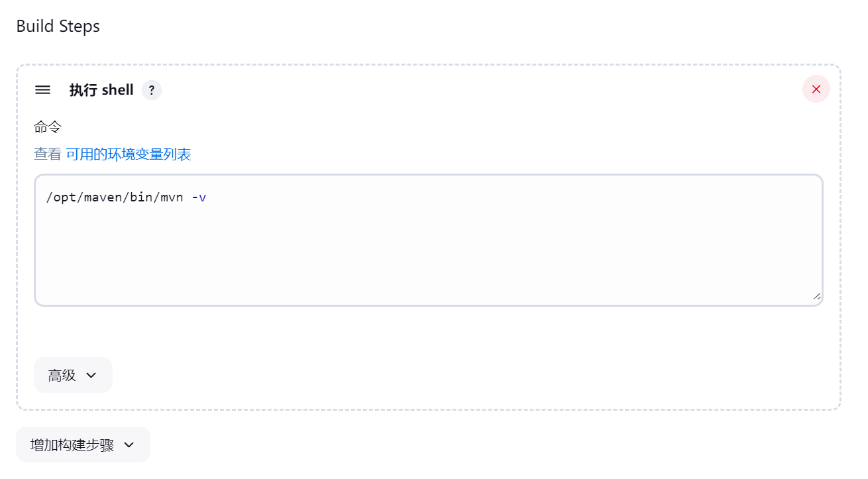Place cursor on the -v flag text

[x=199, y=197]
